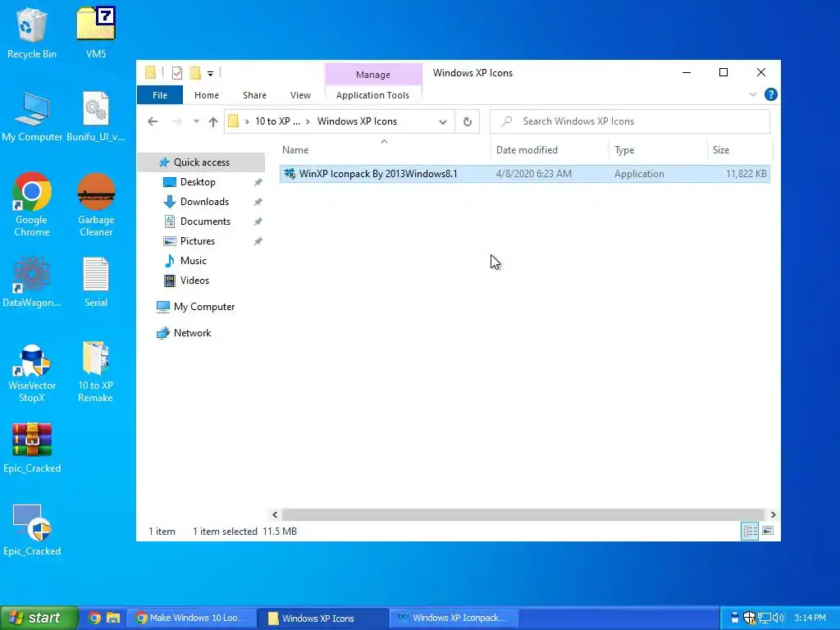The height and width of the screenshot is (630, 840).
Task: Switch to Details view layout button
Action: pos(750,532)
